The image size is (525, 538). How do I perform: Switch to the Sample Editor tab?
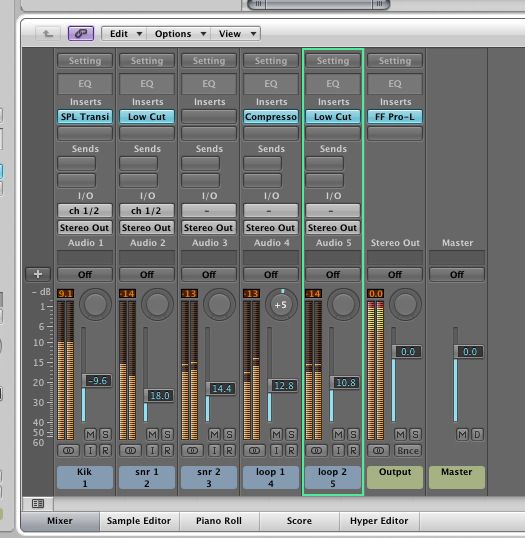[x=139, y=521]
